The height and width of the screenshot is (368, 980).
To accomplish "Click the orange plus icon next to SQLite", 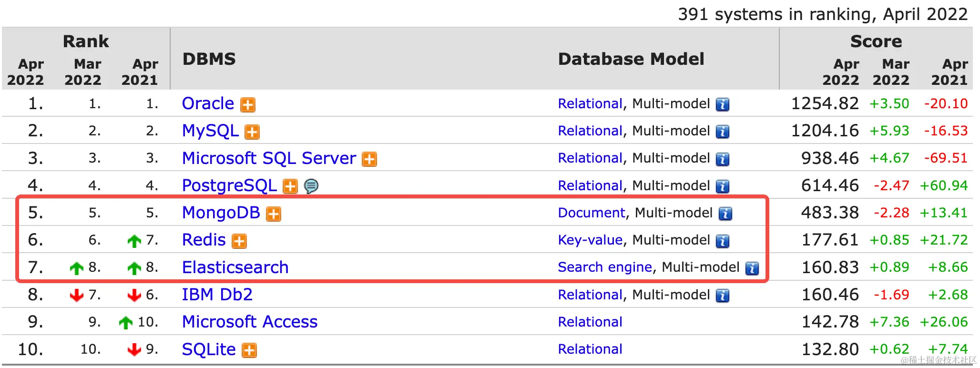I will (249, 350).
